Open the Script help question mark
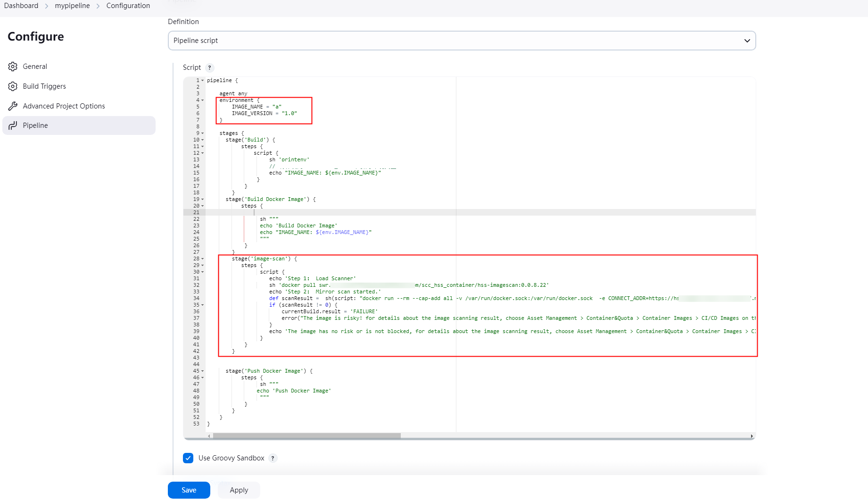This screenshot has width=868, height=501. coord(210,68)
